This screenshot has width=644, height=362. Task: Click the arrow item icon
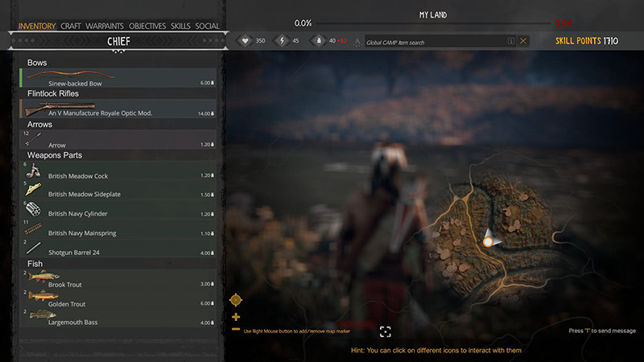tap(33, 139)
